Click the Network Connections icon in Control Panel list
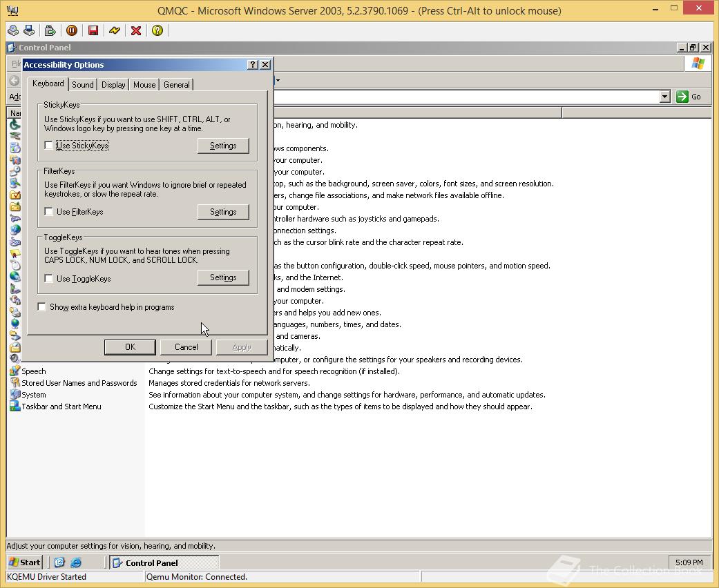 (15, 277)
